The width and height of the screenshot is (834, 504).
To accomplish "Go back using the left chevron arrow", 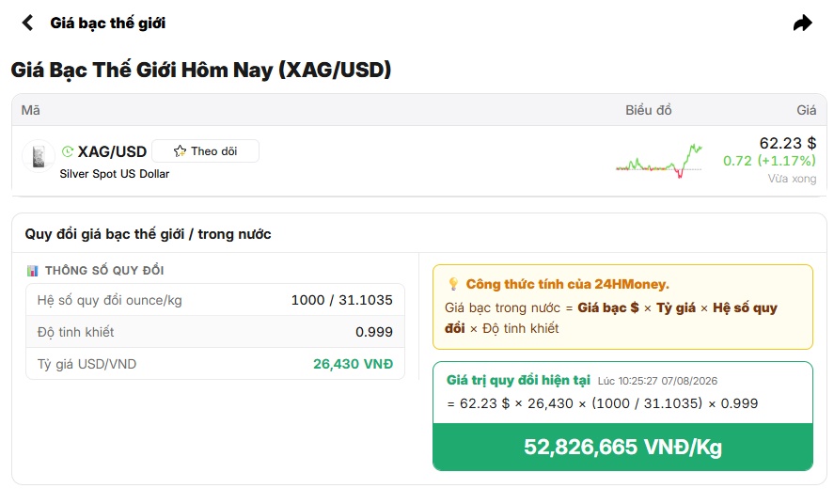I will click(27, 23).
